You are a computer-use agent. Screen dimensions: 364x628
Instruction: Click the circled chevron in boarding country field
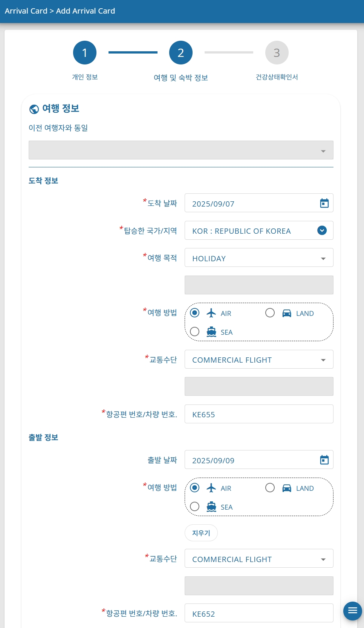[x=322, y=230]
